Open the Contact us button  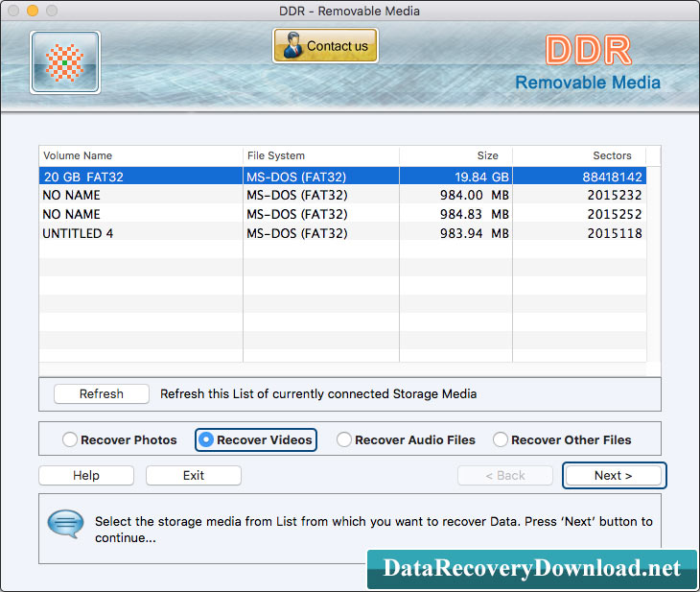point(325,45)
